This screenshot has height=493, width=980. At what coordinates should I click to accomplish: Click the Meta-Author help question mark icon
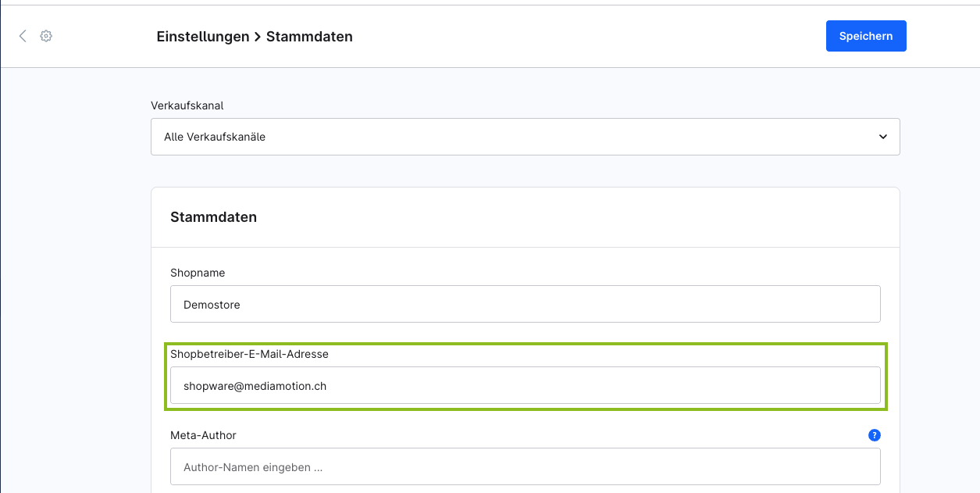[875, 435]
